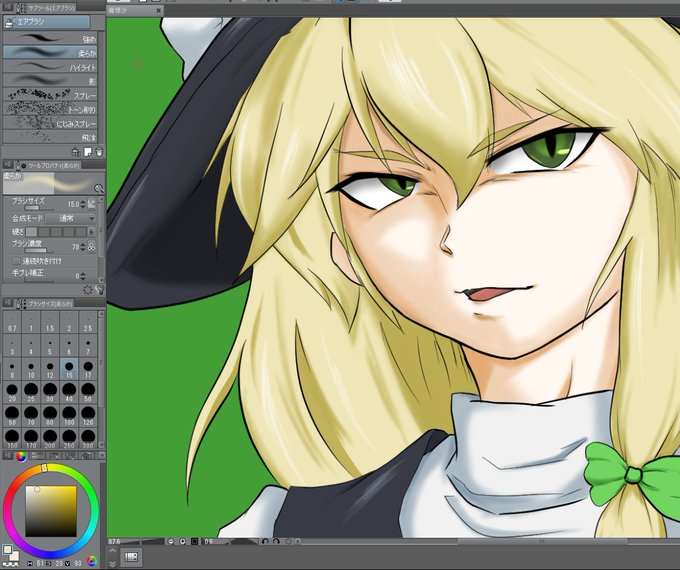Image resolution: width=680 pixels, height=570 pixels.
Task: Open the sub tool panel menu
Action: tap(7, 7)
